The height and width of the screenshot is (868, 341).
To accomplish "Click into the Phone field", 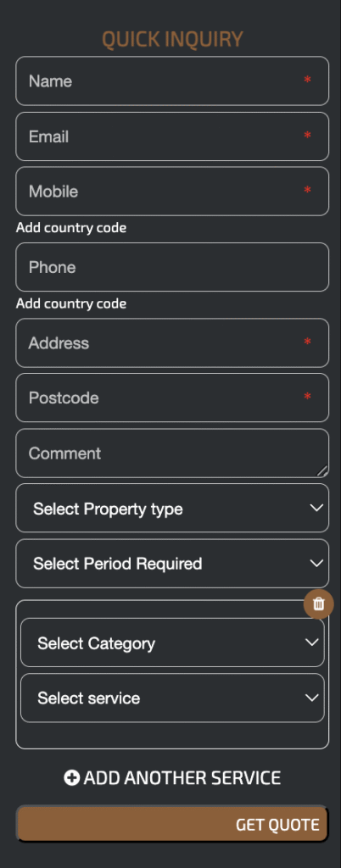I will pos(172,267).
